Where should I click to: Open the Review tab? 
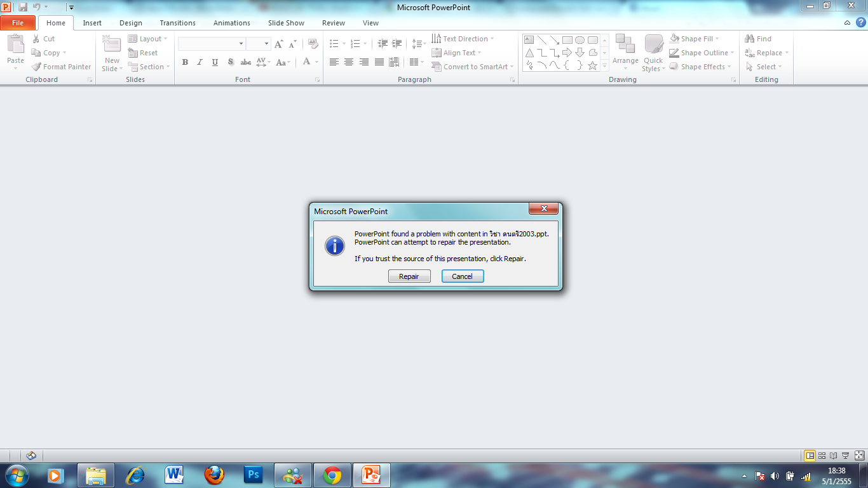point(334,23)
